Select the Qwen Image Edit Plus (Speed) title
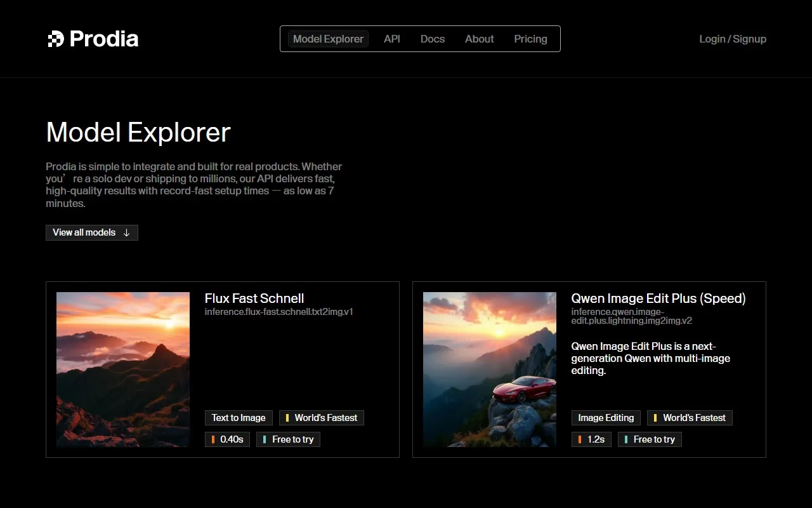The height and width of the screenshot is (508, 812). coord(658,298)
